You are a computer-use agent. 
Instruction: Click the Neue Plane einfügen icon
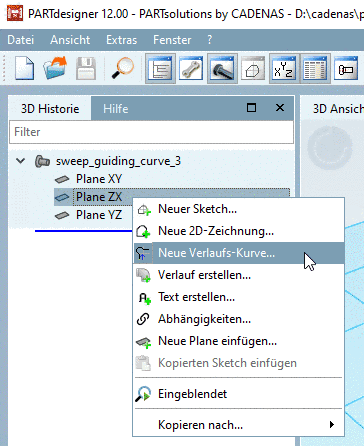144,342
